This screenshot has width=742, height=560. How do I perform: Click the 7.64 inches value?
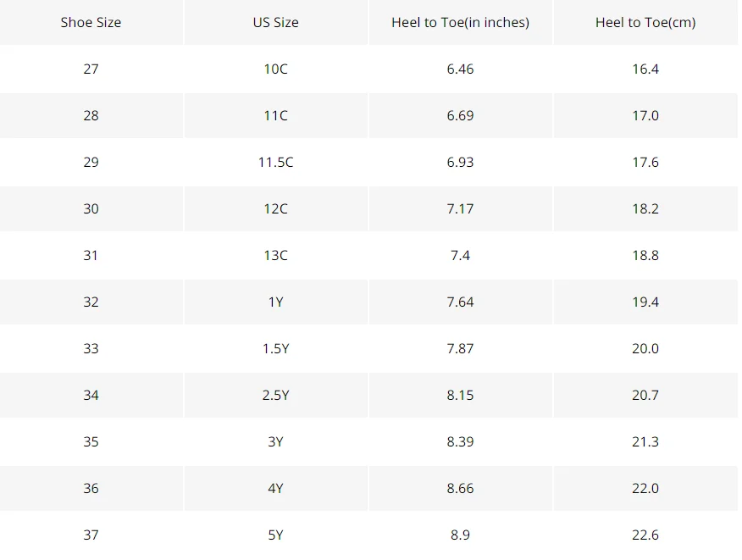(x=461, y=302)
